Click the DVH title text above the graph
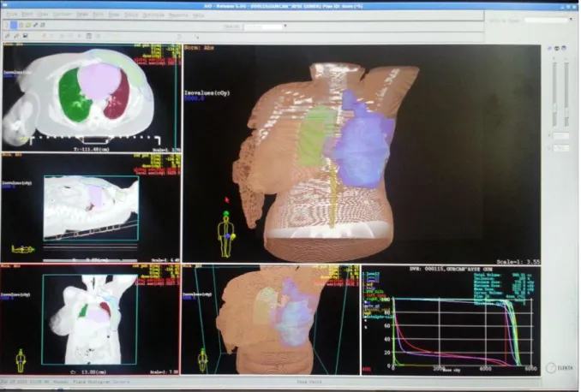Viewport: 581px width, 392px height. pyautogui.click(x=451, y=269)
